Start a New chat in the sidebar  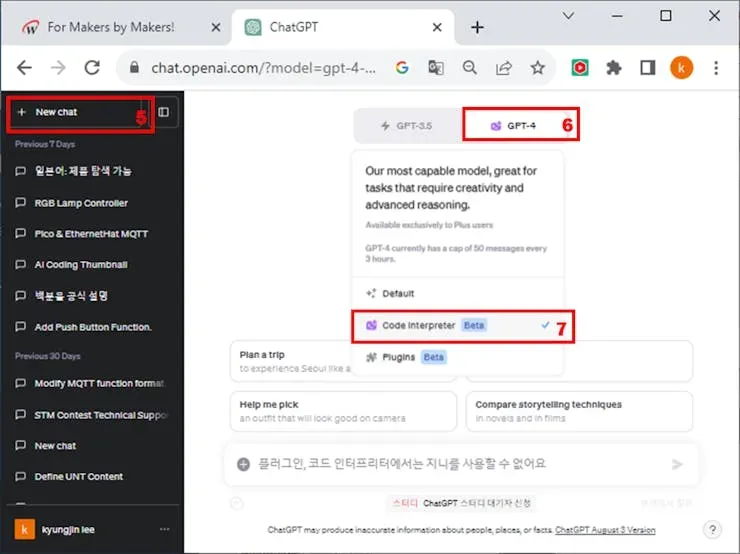coord(79,112)
